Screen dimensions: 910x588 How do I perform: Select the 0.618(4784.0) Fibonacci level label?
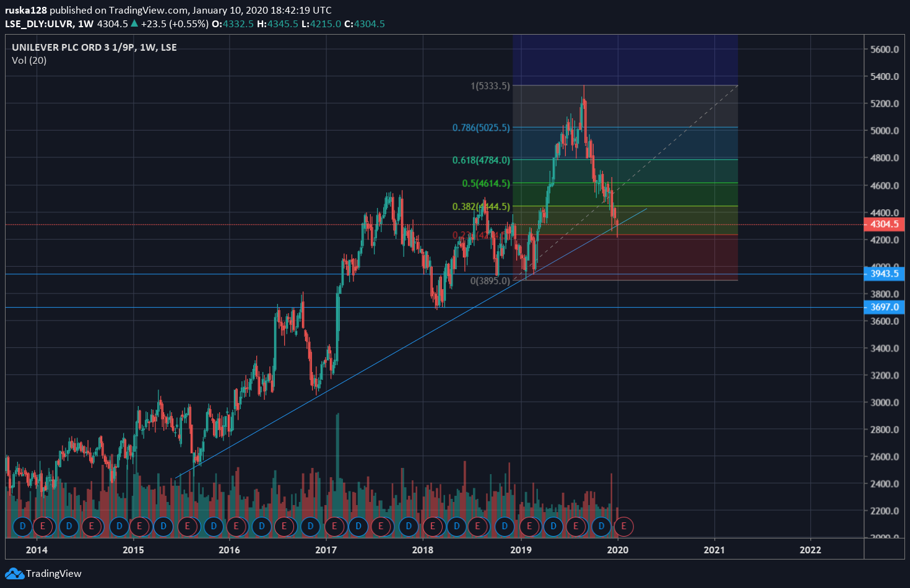click(x=481, y=160)
